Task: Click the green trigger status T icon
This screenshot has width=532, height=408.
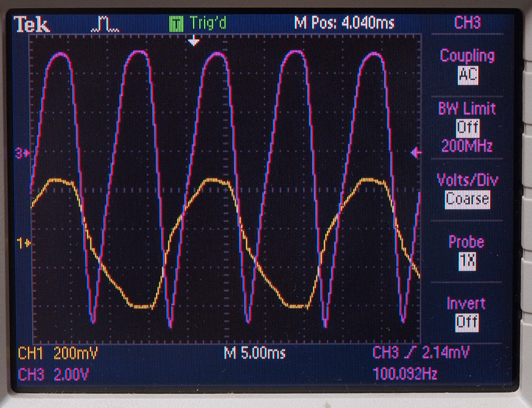Action: point(176,24)
